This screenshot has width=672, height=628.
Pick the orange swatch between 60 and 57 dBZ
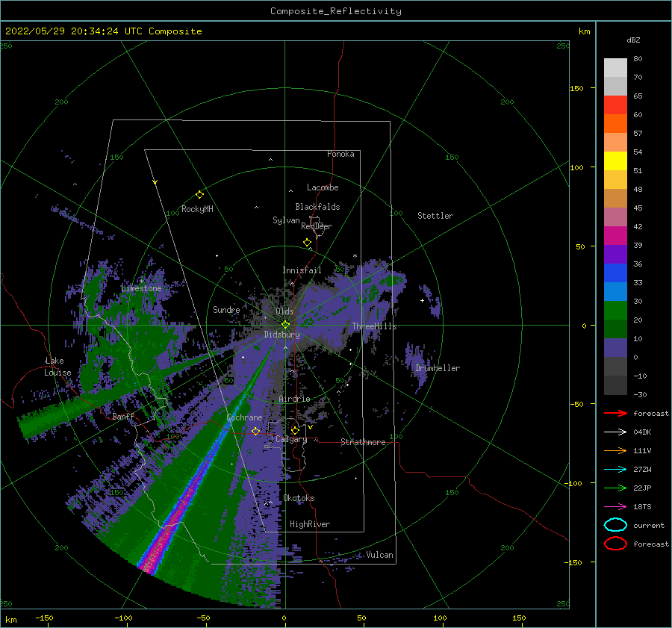coord(615,124)
